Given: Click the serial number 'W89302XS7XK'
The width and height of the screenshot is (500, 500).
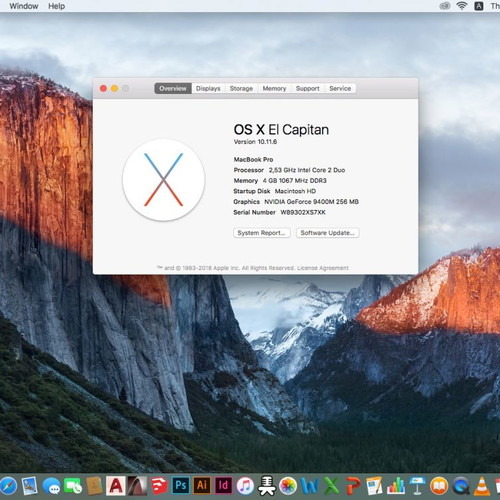Looking at the screenshot, I should tap(303, 212).
